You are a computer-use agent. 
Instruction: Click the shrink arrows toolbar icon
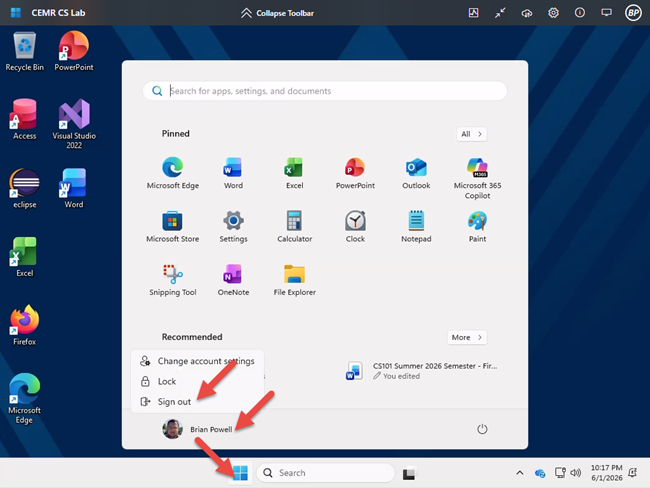click(500, 13)
